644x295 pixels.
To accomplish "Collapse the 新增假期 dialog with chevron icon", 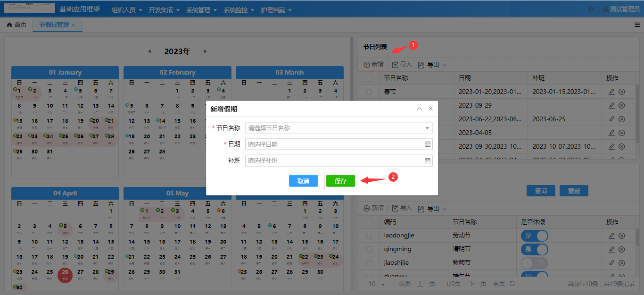I will [x=420, y=109].
